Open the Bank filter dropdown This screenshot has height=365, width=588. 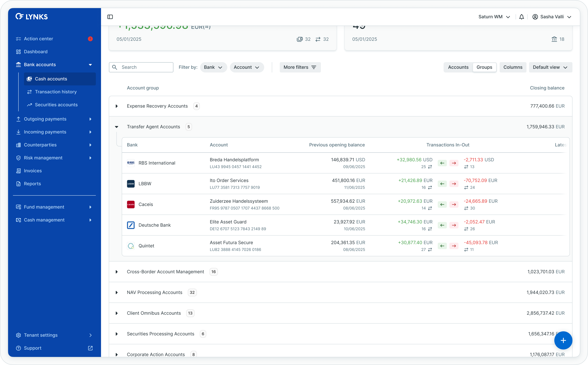[213, 67]
